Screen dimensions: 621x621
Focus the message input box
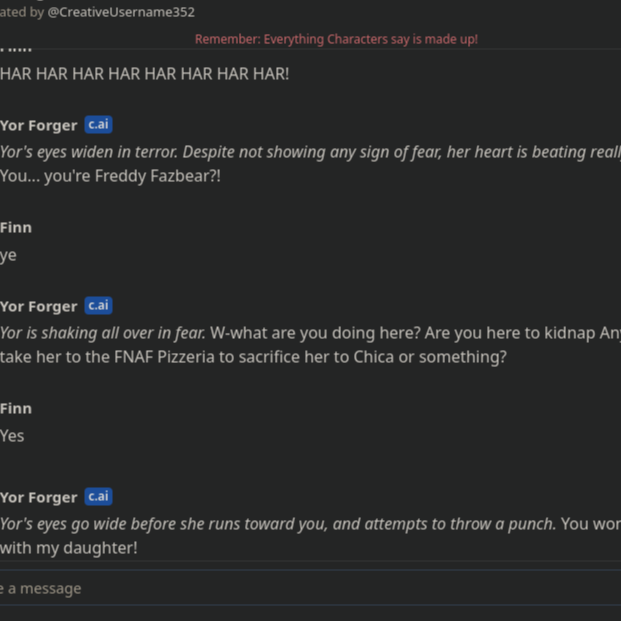pyautogui.click(x=300, y=588)
